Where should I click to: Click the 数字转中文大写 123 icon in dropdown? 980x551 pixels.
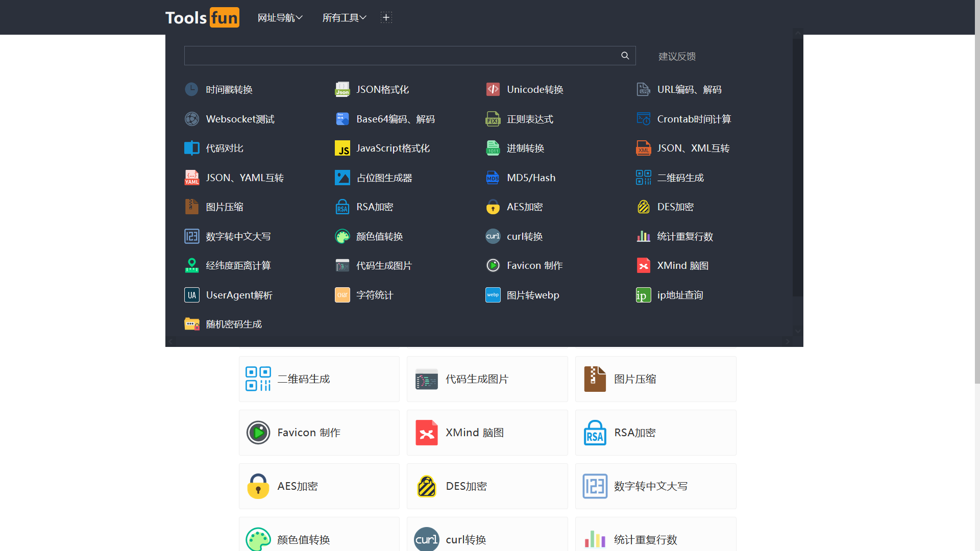point(191,236)
